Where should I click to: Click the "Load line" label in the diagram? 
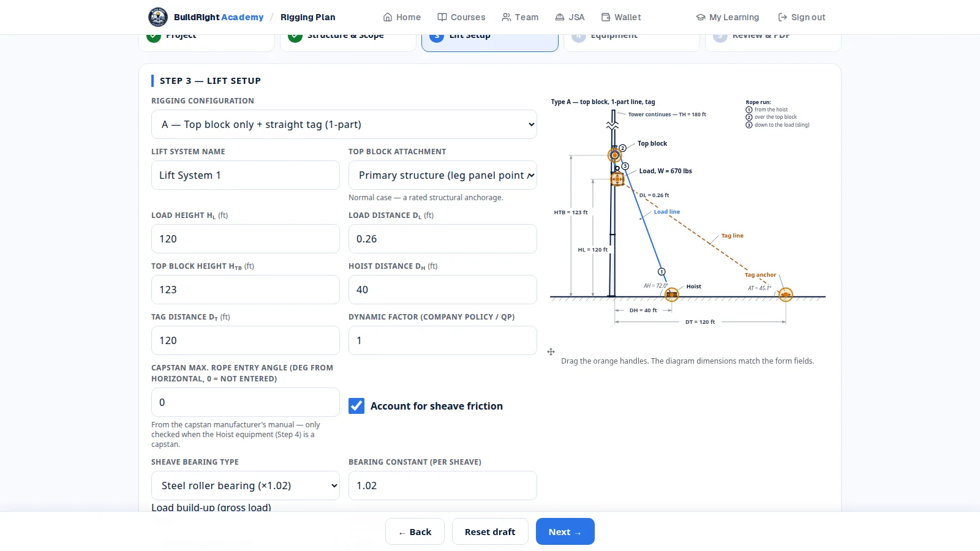coord(667,212)
